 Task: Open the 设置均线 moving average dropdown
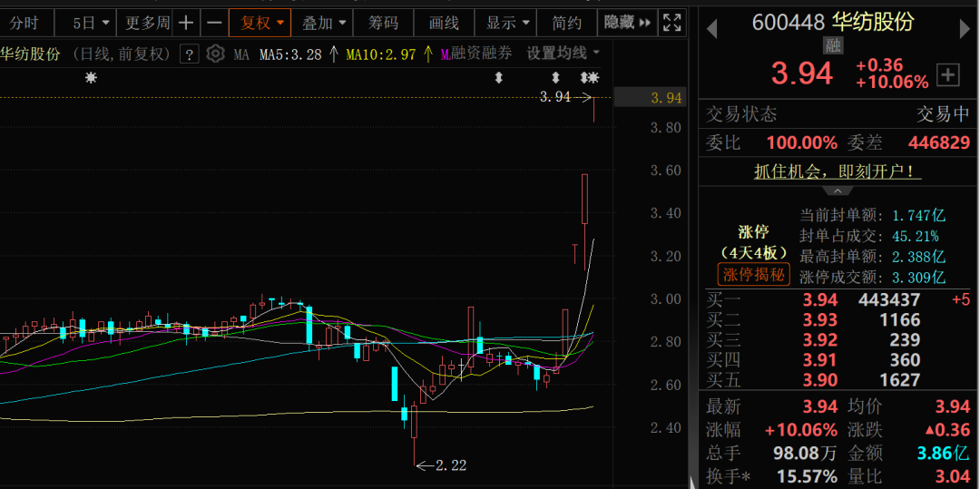(563, 54)
